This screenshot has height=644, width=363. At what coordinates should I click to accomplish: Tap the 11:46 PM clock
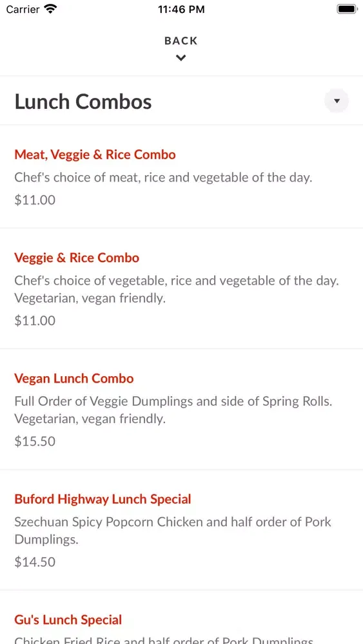(181, 10)
